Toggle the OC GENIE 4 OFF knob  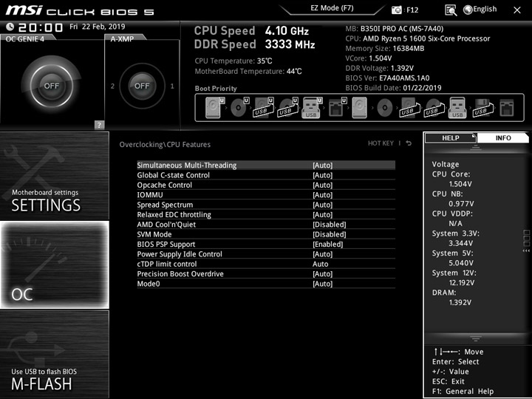(x=51, y=85)
